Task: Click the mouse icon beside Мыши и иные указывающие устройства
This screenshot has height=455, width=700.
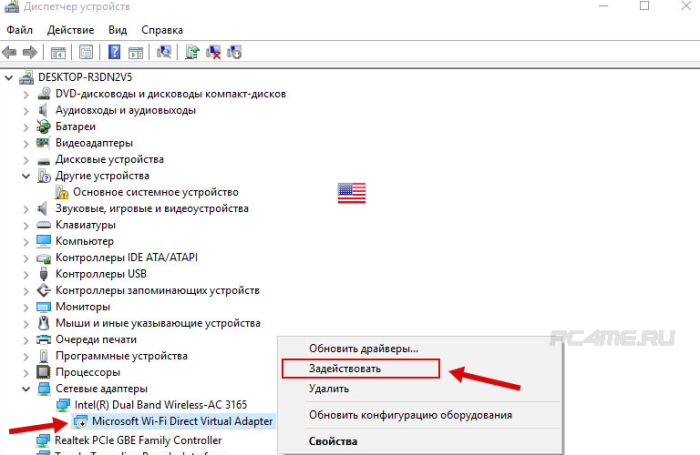Action: pos(43,323)
